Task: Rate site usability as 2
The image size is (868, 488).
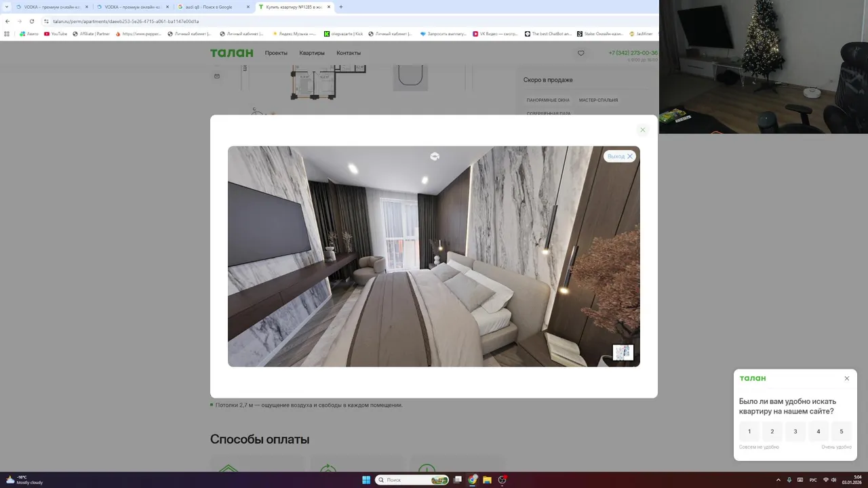Action: [x=772, y=431]
